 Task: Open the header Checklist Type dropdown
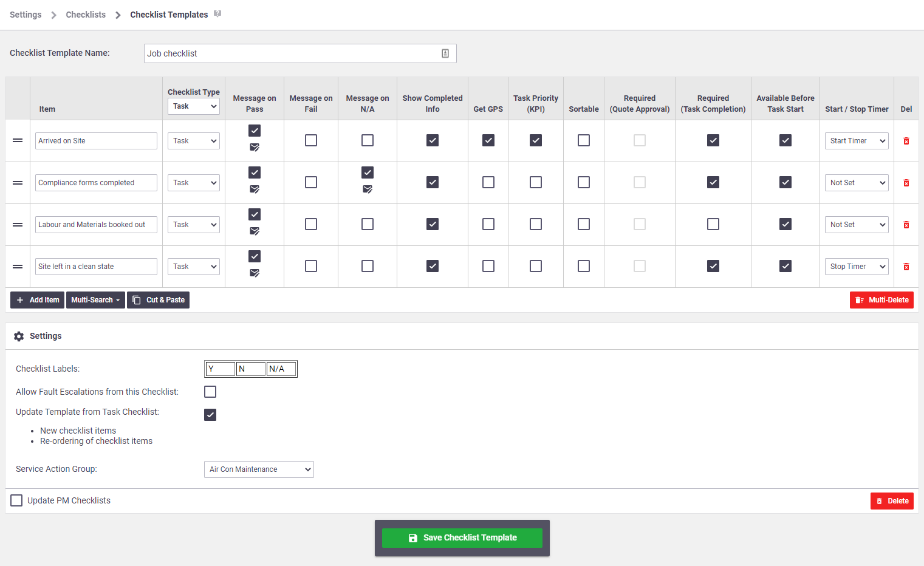tap(194, 106)
